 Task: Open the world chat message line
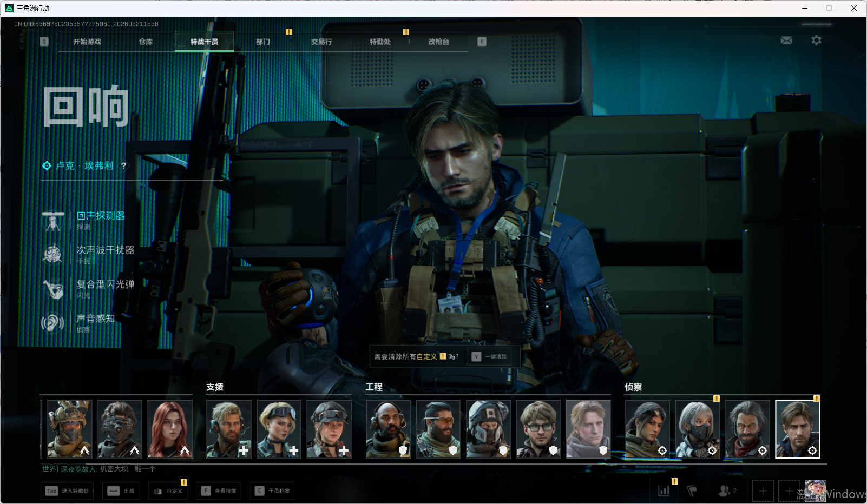98,469
